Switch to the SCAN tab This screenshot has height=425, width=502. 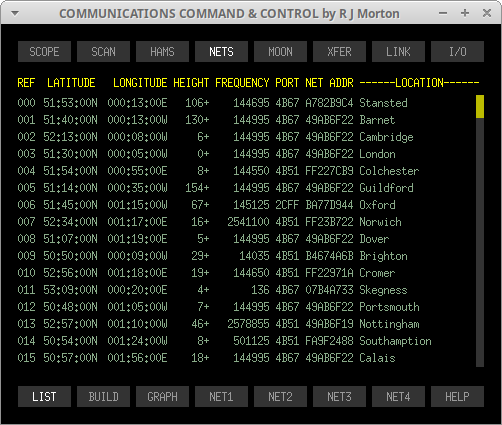pyautogui.click(x=103, y=52)
